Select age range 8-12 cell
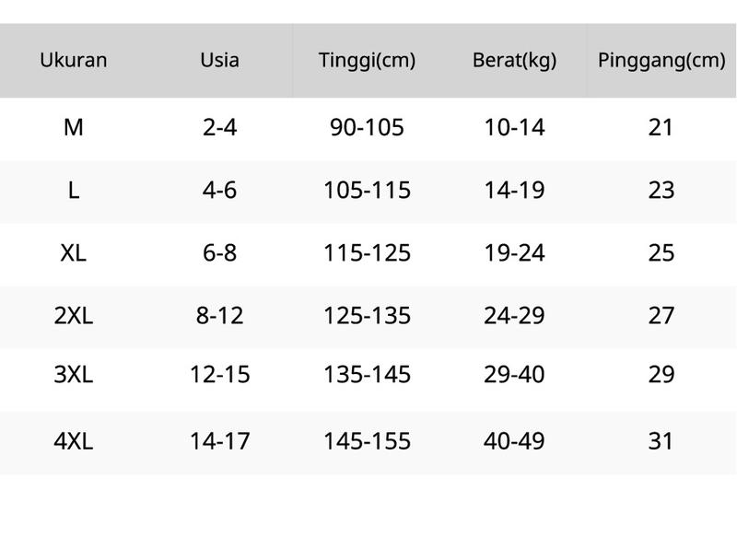This screenshot has width=737, height=560. [x=219, y=315]
